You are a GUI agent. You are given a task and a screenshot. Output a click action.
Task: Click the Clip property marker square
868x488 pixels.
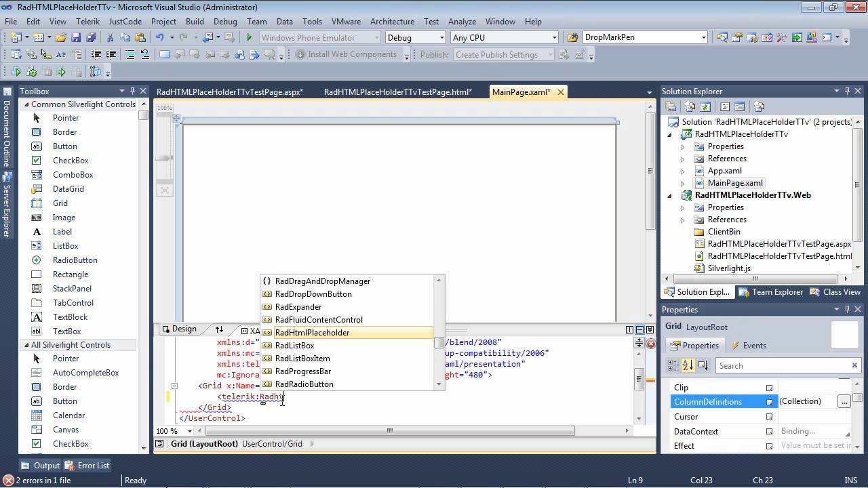click(x=769, y=388)
